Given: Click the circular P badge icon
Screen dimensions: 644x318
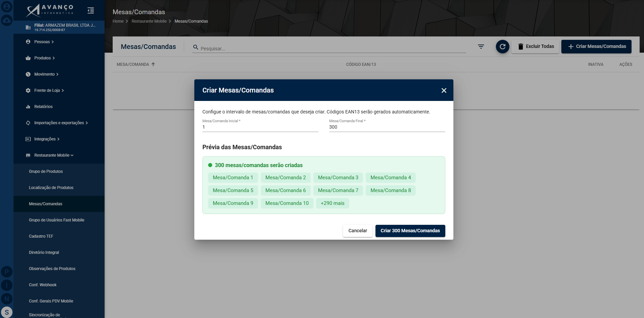Looking at the screenshot, I should (7, 272).
